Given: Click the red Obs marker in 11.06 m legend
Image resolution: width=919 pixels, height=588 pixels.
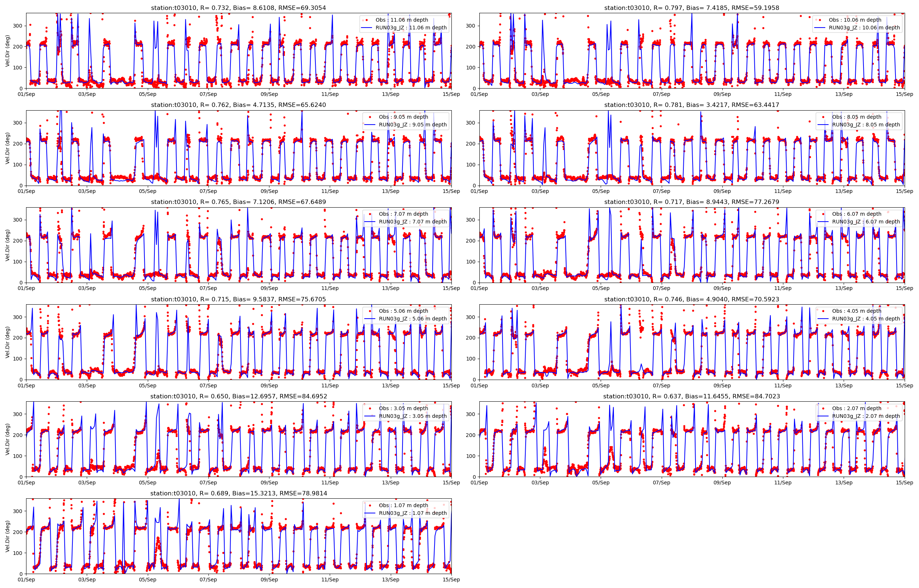Looking at the screenshot, I should coord(366,20).
